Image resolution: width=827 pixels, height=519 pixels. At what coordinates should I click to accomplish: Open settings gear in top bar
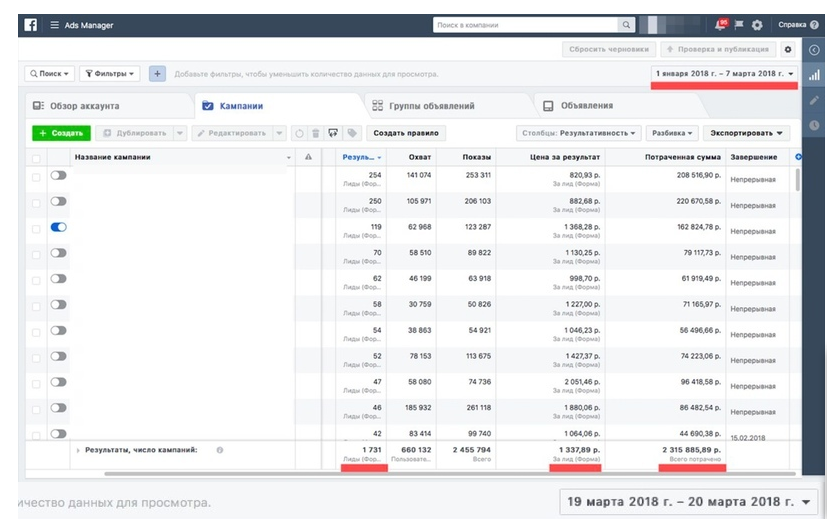coord(757,25)
